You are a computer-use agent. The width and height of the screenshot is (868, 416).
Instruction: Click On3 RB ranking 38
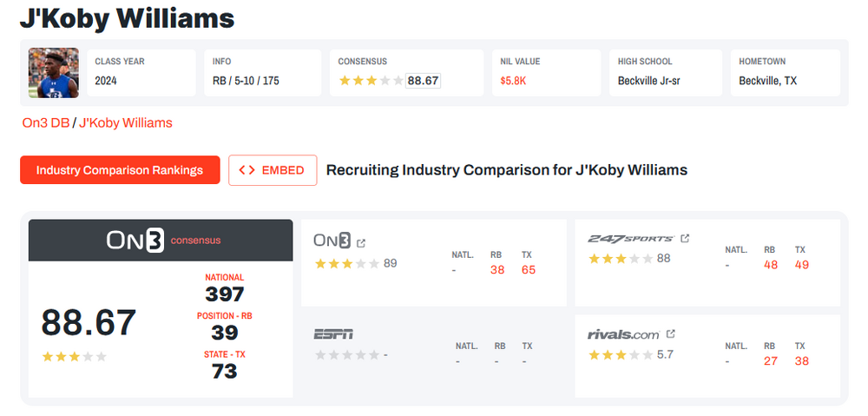coord(497,270)
